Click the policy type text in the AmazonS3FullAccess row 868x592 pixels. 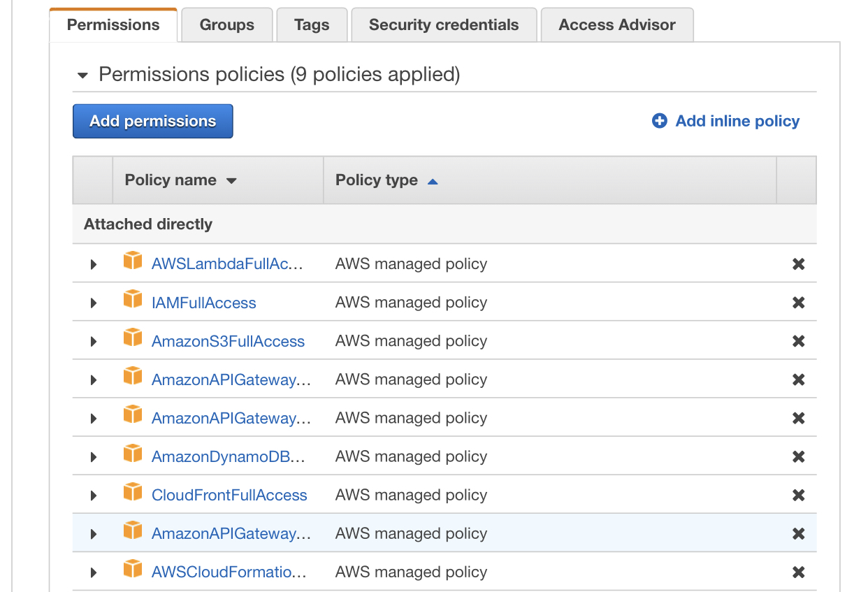(411, 341)
